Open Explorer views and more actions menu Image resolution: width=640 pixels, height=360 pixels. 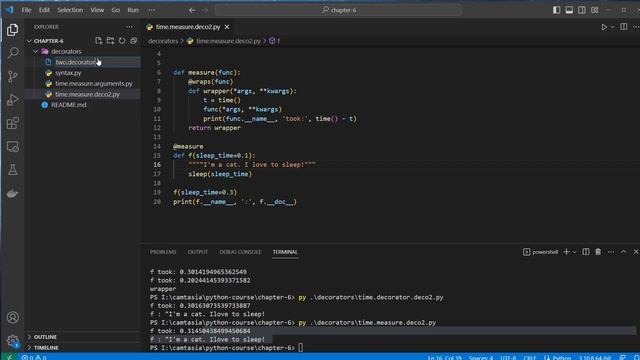(x=129, y=27)
